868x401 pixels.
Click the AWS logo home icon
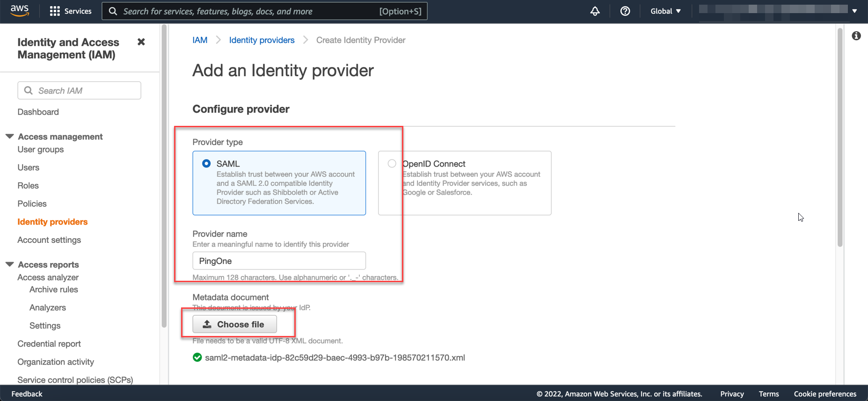click(x=20, y=11)
